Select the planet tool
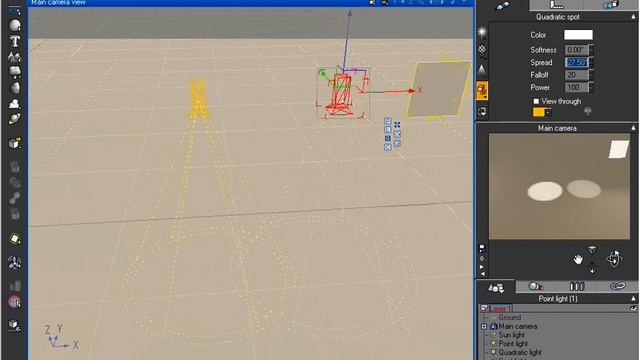The height and width of the screenshot is (360, 640). pos(15,119)
